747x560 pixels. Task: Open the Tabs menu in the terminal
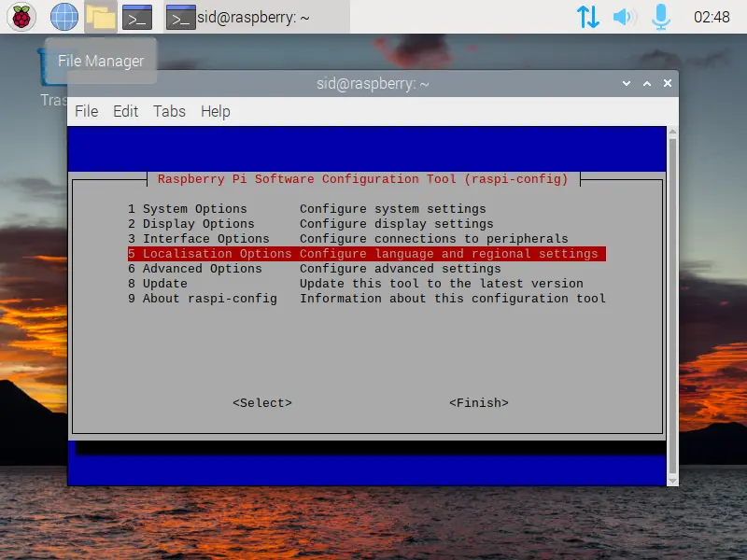pos(169,111)
